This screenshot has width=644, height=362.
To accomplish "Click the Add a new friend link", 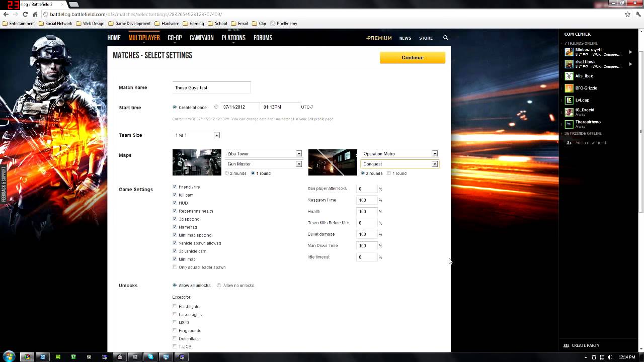I will click(591, 143).
